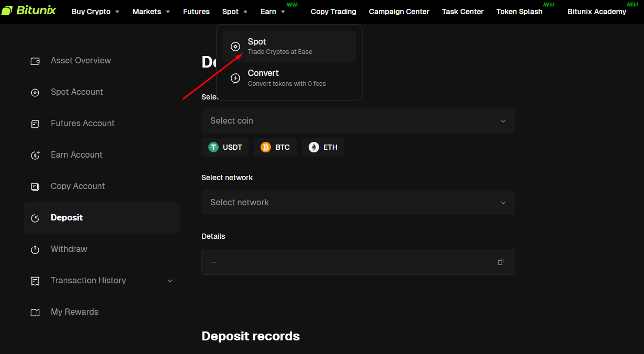Click the Details address field

(x=358, y=262)
